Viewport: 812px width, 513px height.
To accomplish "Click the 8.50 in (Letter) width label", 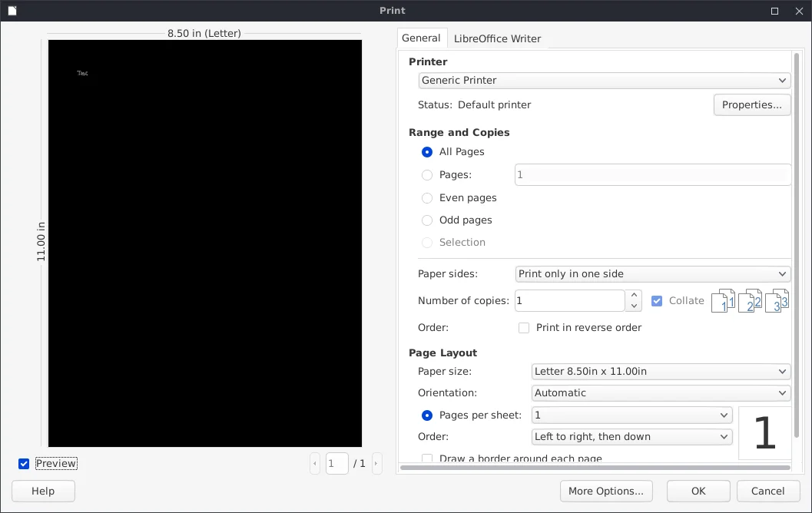I will [204, 33].
